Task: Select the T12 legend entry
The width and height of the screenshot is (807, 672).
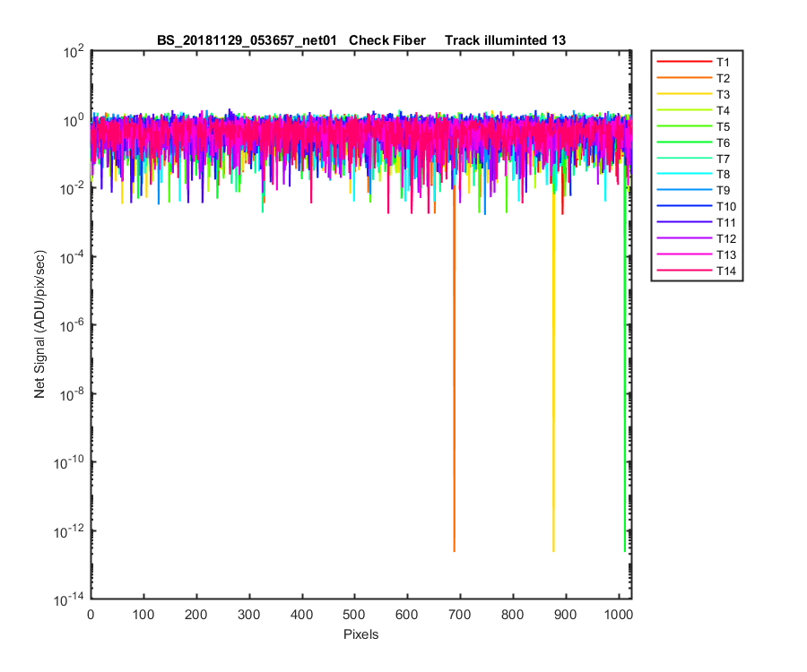Action: [x=697, y=238]
